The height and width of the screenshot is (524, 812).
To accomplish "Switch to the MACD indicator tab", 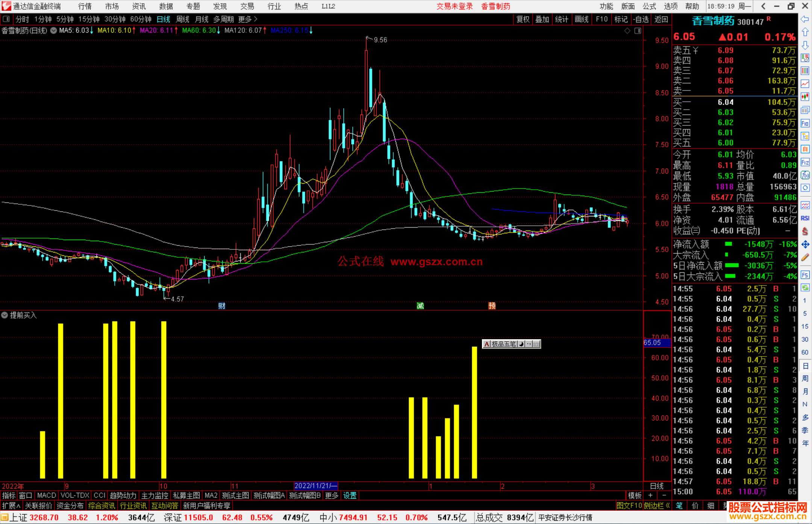I will click(46, 495).
